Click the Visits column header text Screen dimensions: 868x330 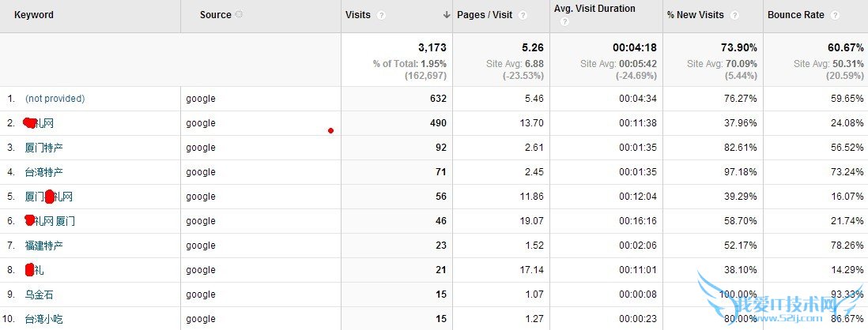pos(358,15)
